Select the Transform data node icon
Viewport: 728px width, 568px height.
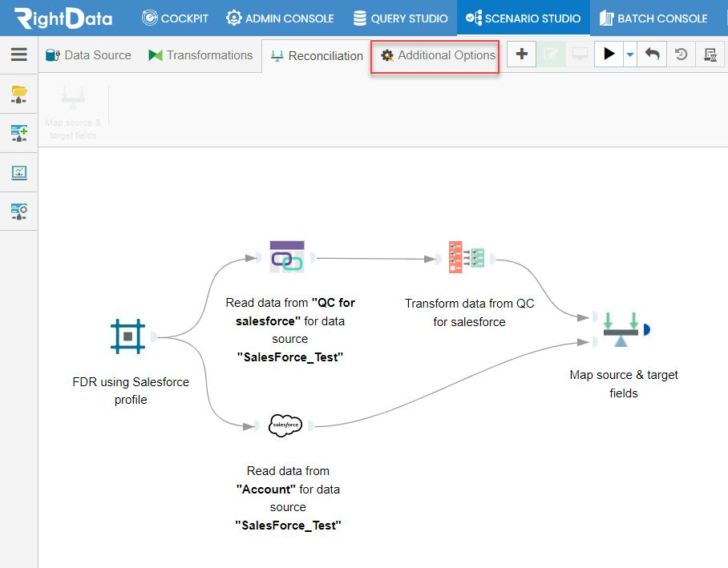(467, 256)
